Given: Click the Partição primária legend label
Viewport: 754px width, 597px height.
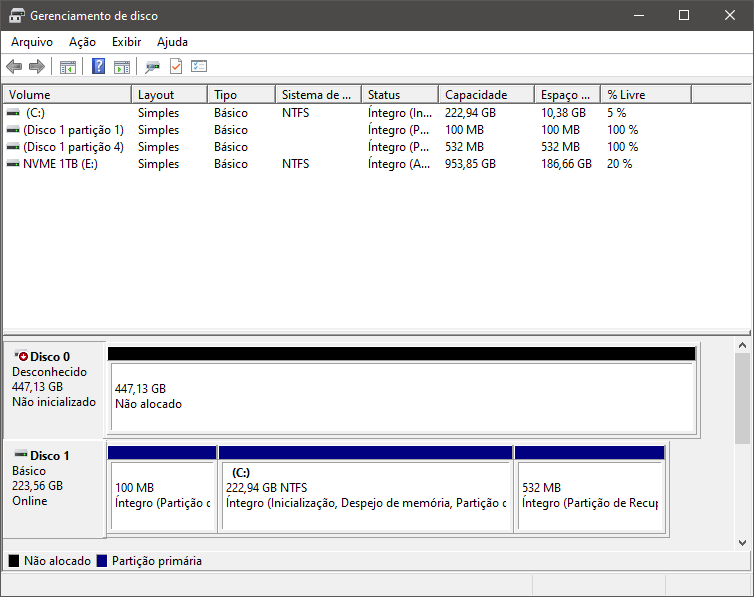Looking at the screenshot, I should click(x=157, y=561).
